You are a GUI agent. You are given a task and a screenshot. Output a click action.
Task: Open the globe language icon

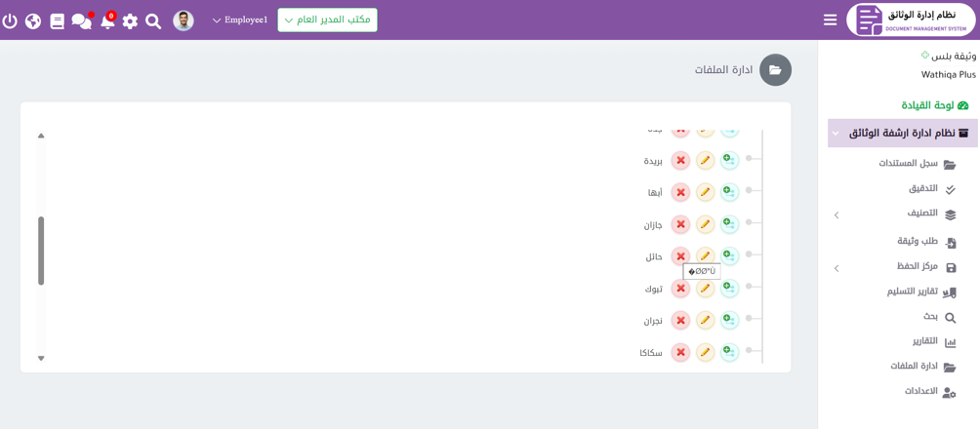33,20
